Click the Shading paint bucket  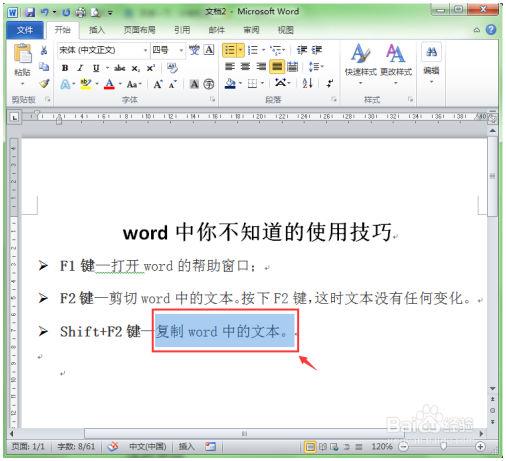(x=230, y=83)
